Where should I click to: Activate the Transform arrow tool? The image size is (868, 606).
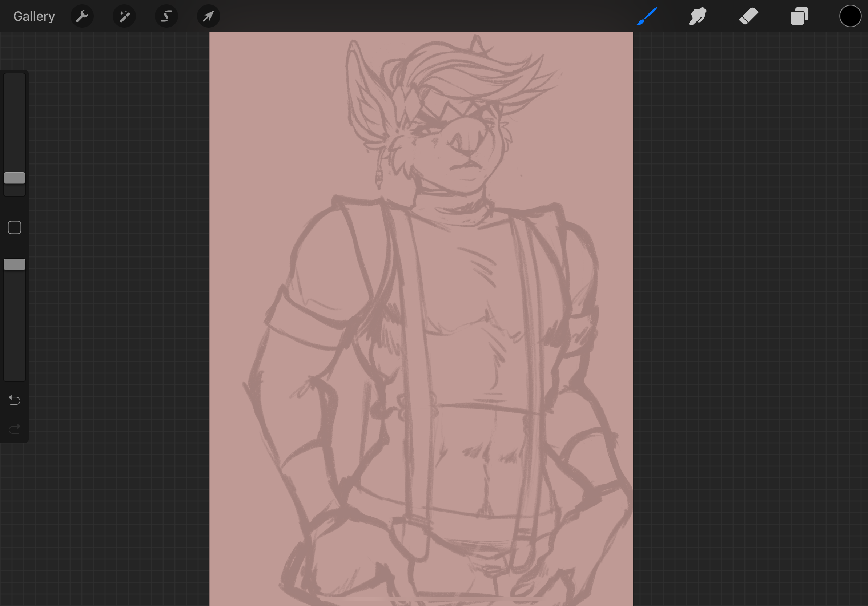(208, 16)
